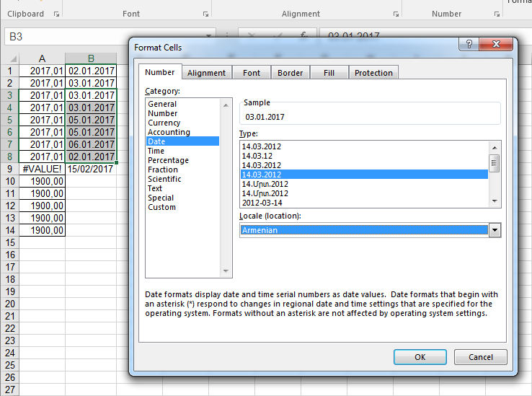Open the Clipboard group dialog launcher
Image resolution: width=532 pixels, height=396 pixels.
pos(56,14)
